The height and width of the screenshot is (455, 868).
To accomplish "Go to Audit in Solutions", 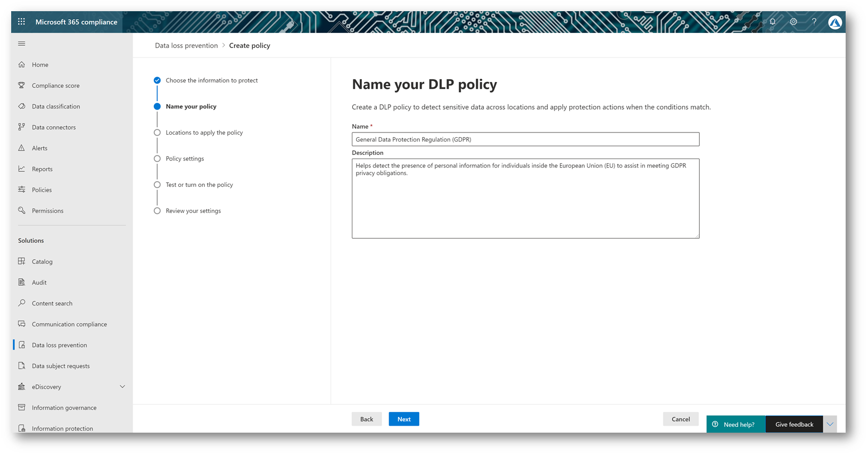I will click(39, 282).
